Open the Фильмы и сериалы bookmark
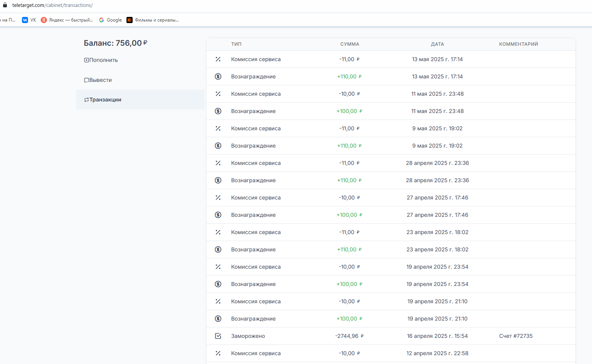 click(x=153, y=20)
